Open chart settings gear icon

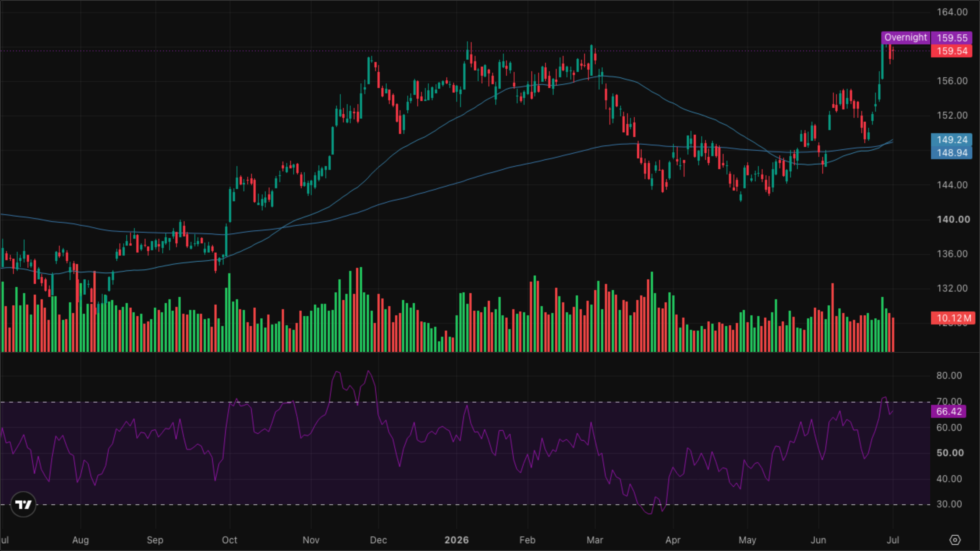point(955,540)
